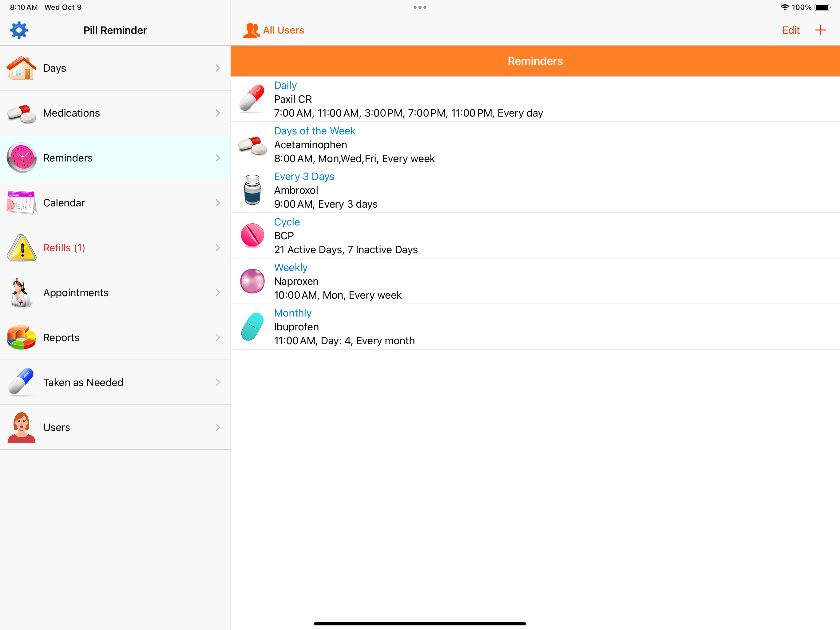Open Refills (1) menu item
840x630 pixels.
click(x=115, y=247)
